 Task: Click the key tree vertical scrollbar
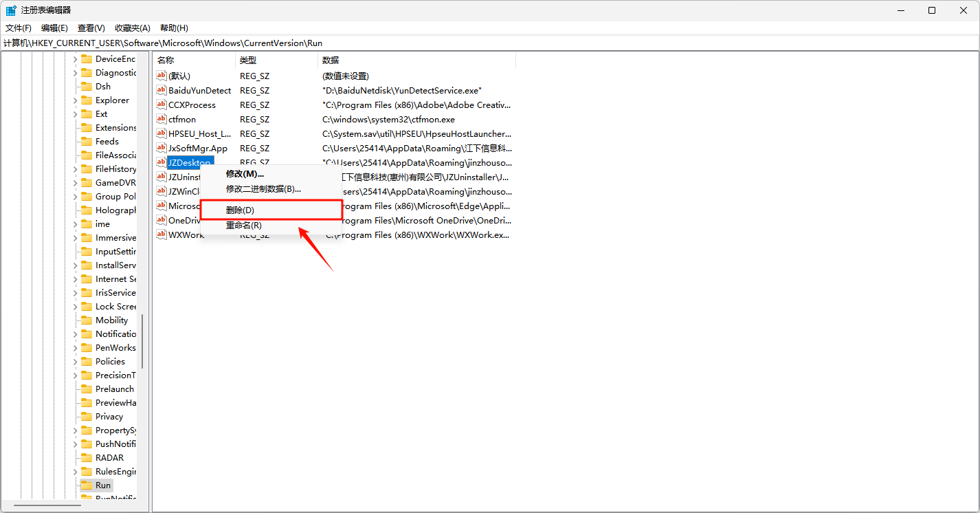142,341
